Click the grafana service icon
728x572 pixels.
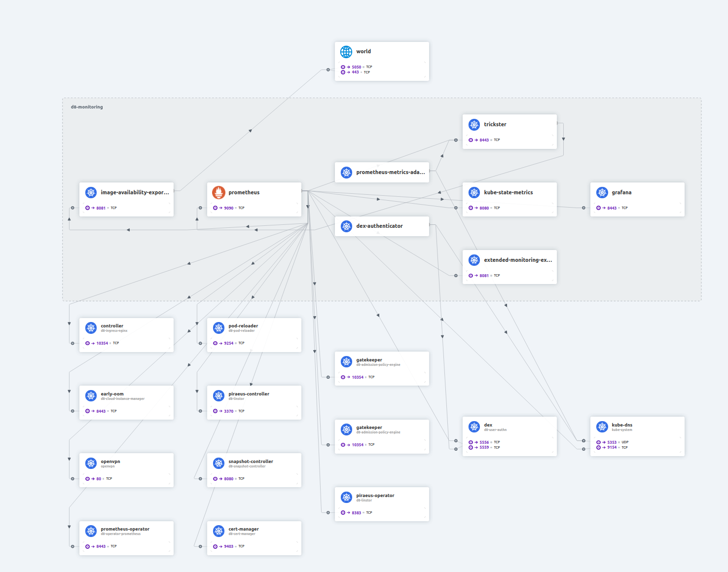(602, 192)
